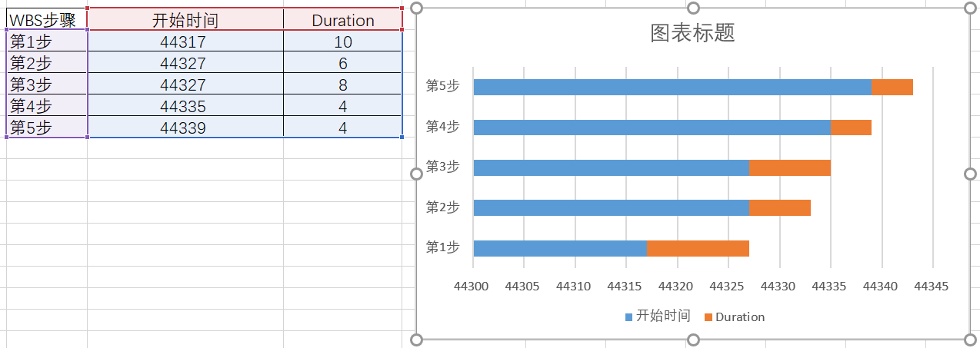Click the chart's bottom-right corner handle

pyautogui.click(x=969, y=340)
